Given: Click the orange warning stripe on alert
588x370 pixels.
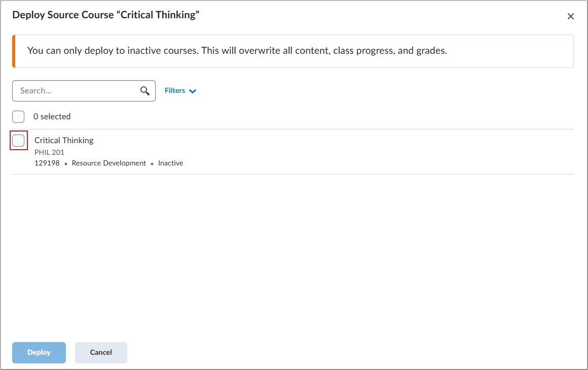Looking at the screenshot, I should pos(14,51).
